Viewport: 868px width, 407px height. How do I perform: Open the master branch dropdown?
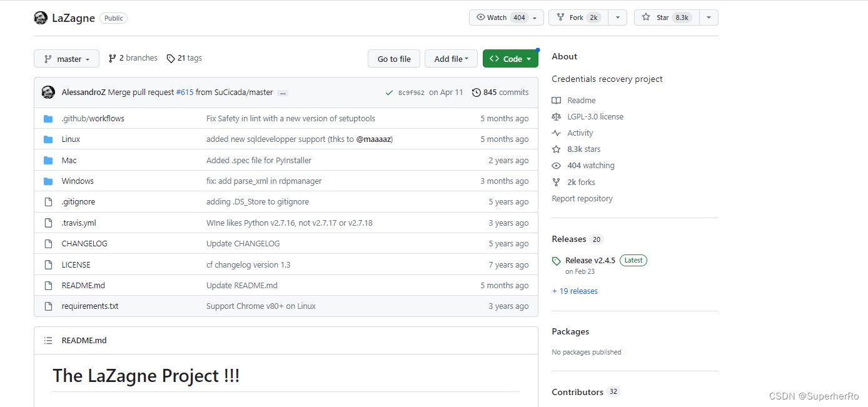(x=66, y=59)
